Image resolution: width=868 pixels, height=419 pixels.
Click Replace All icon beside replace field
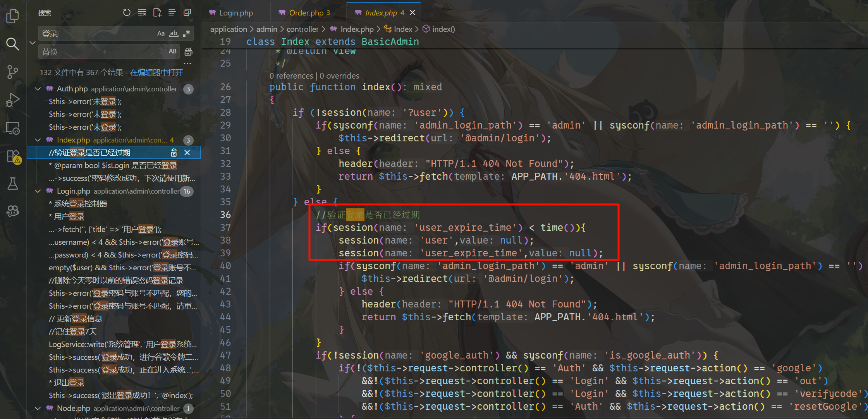189,52
